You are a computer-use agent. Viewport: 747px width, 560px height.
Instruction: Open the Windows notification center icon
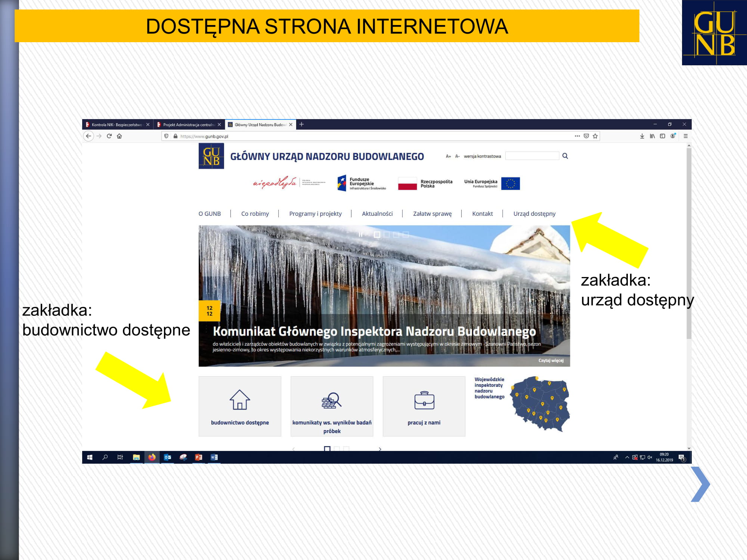[682, 458]
